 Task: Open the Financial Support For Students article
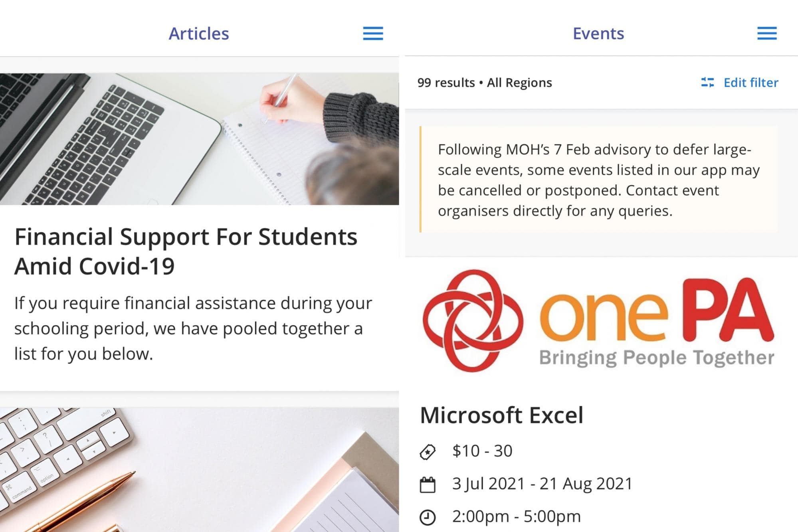click(x=186, y=251)
